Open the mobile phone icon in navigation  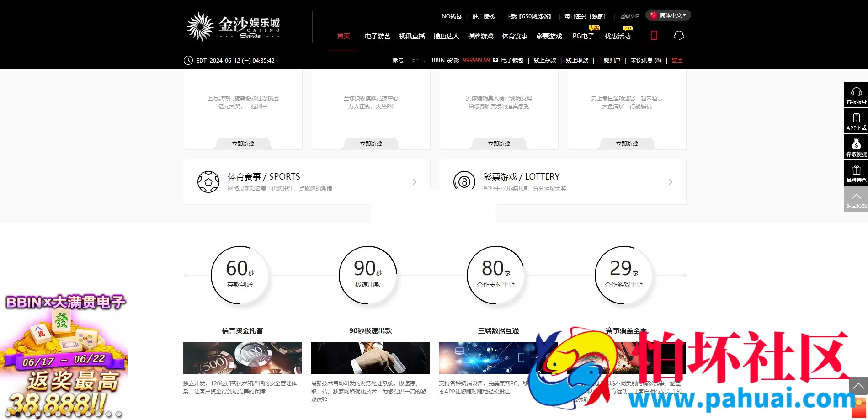click(x=654, y=35)
